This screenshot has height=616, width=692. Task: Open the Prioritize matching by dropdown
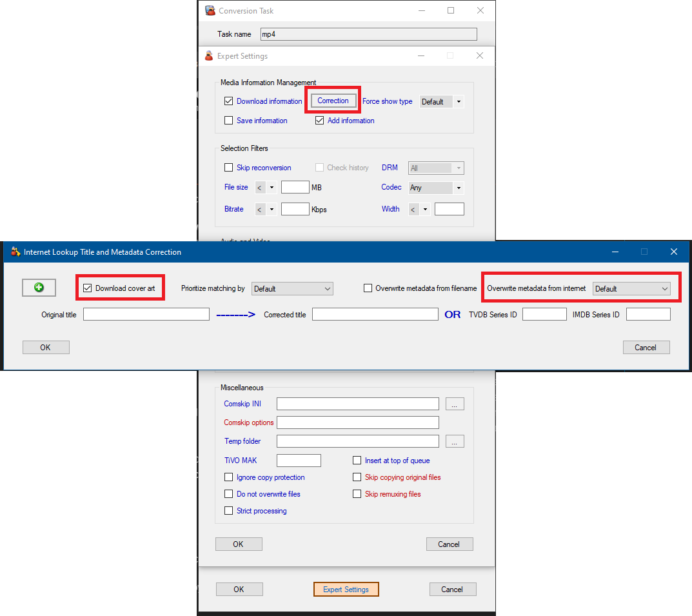pyautogui.click(x=292, y=289)
